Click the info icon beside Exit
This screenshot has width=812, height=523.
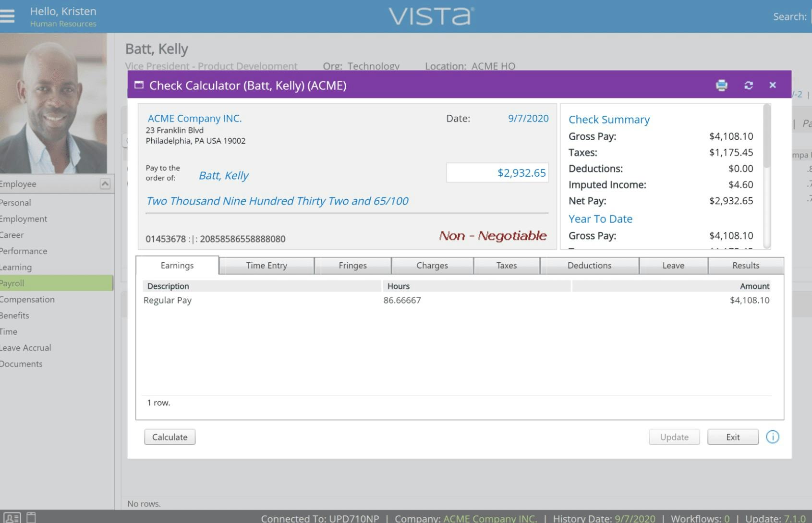(772, 437)
